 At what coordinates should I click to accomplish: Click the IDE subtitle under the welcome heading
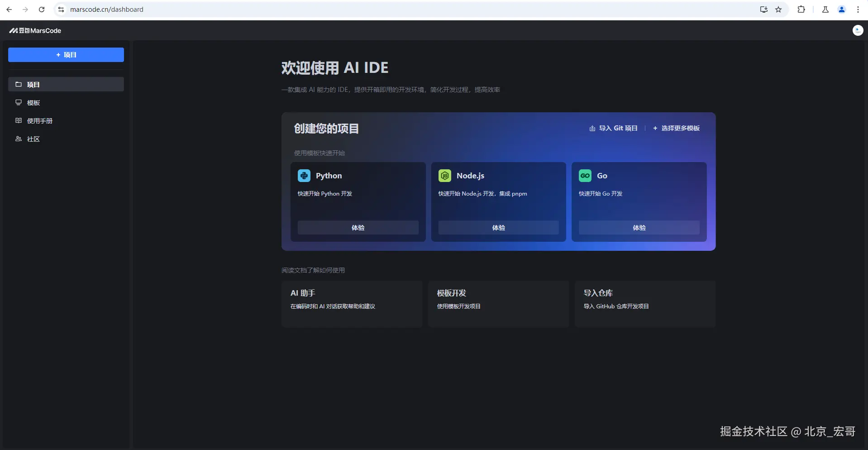coord(391,90)
